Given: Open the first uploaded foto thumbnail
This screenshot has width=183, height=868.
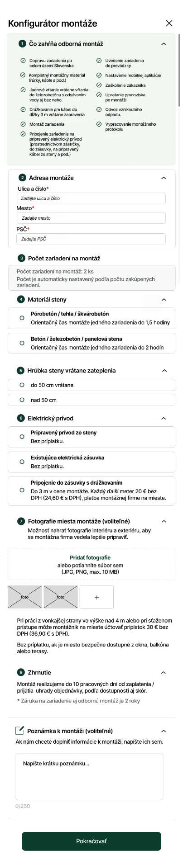Looking at the screenshot, I should (x=25, y=597).
